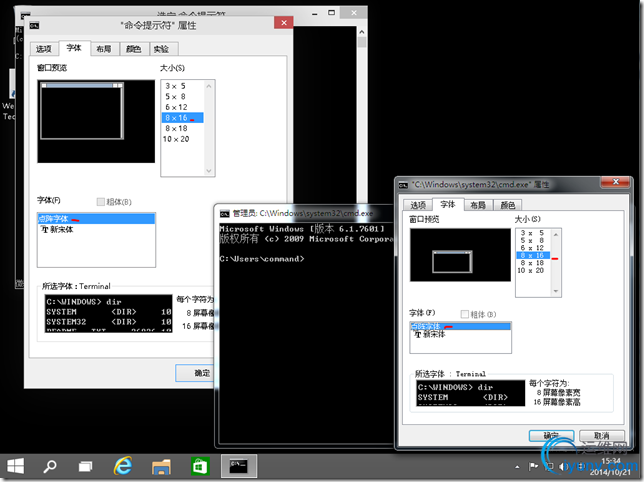Click Terminal font sample in left dialog
This screenshot has height=482, width=644.
point(108,313)
